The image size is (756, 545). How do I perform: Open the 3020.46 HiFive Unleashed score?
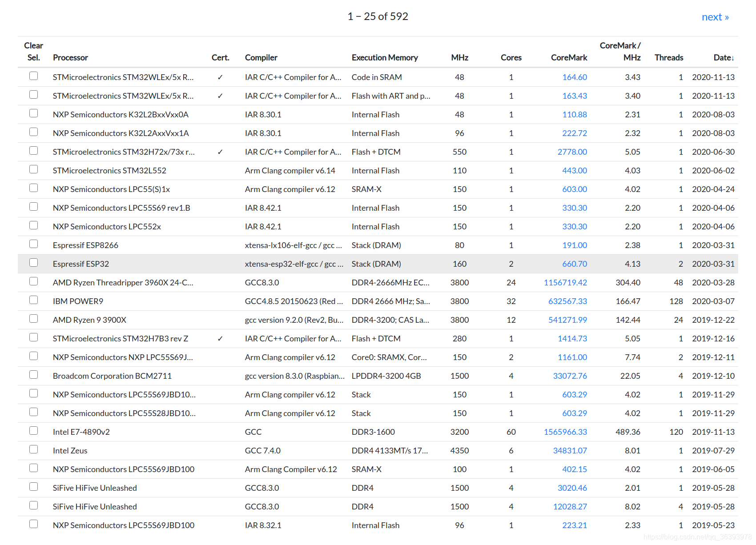click(x=572, y=488)
